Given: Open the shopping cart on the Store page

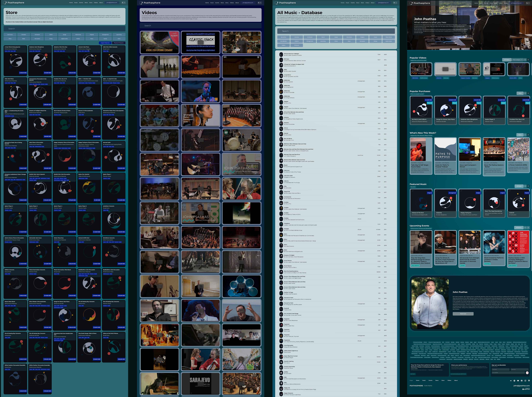Looking at the screenshot, I should [123, 3].
